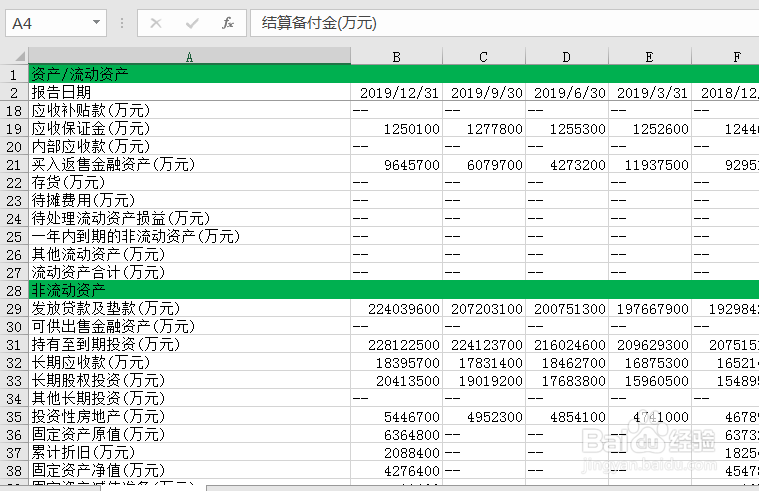Click cell 报告日期
Image resolution: width=759 pixels, height=491 pixels.
point(189,92)
